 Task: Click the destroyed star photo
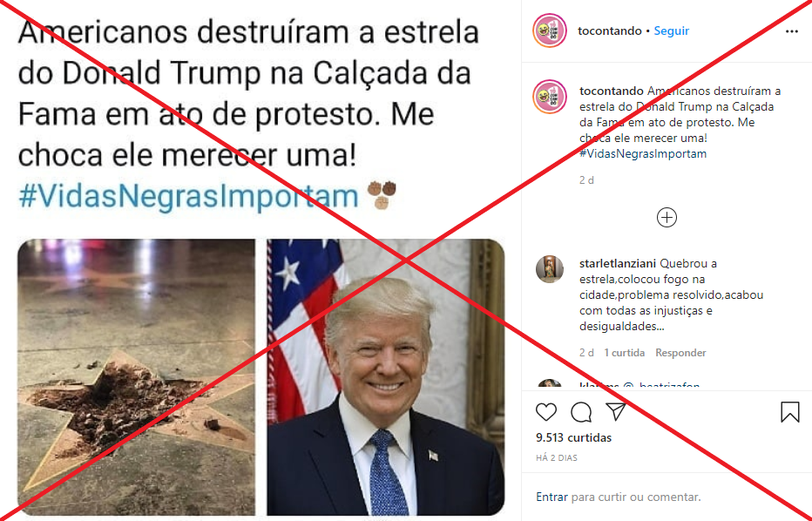click(x=136, y=377)
